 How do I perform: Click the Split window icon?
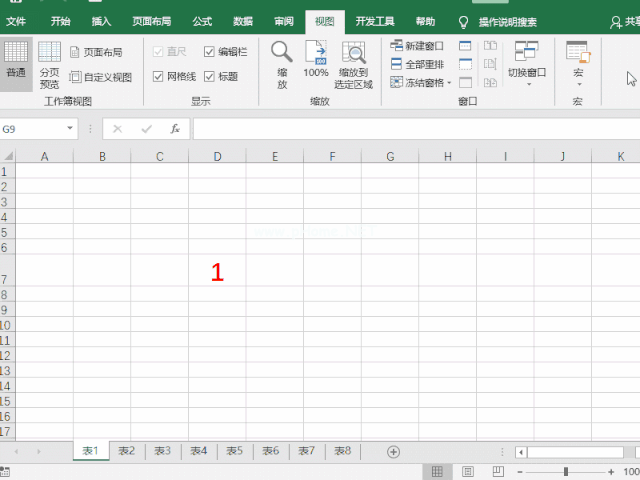pyautogui.click(x=465, y=46)
